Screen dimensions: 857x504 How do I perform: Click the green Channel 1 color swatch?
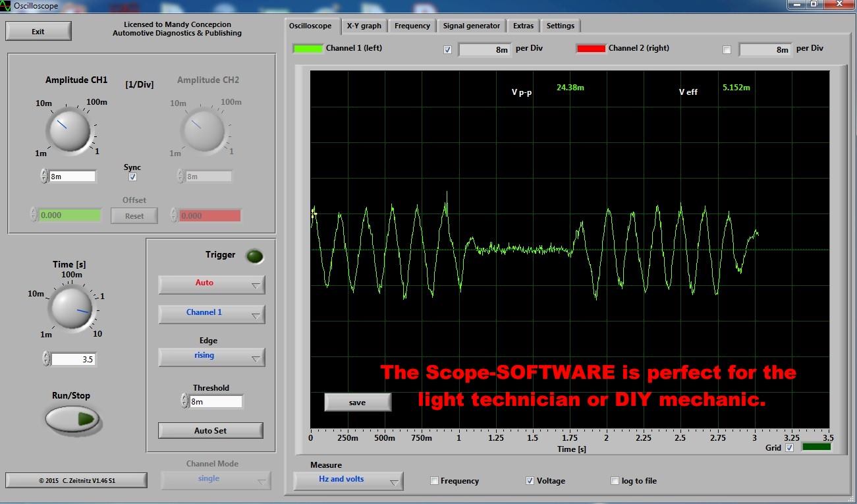308,48
